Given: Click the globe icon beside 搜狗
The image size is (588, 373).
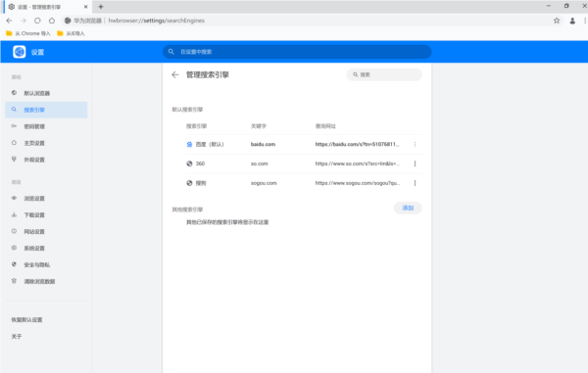Looking at the screenshot, I should (189, 183).
